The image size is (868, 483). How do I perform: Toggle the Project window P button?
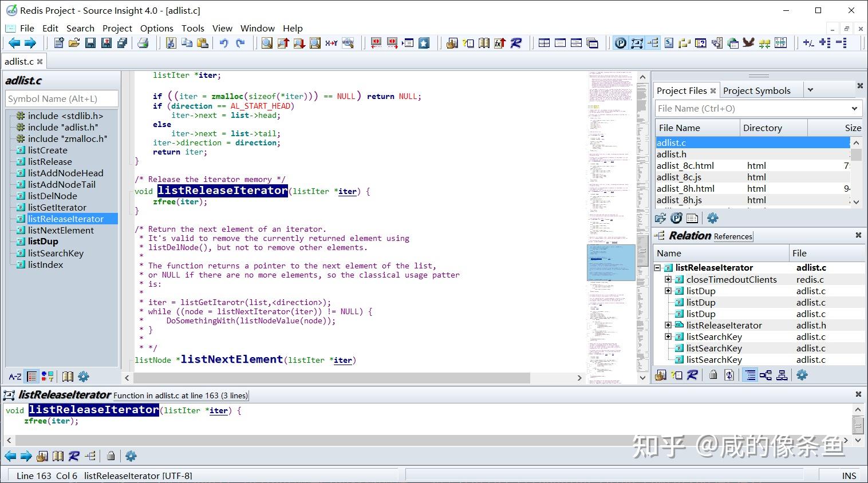pyautogui.click(x=621, y=43)
